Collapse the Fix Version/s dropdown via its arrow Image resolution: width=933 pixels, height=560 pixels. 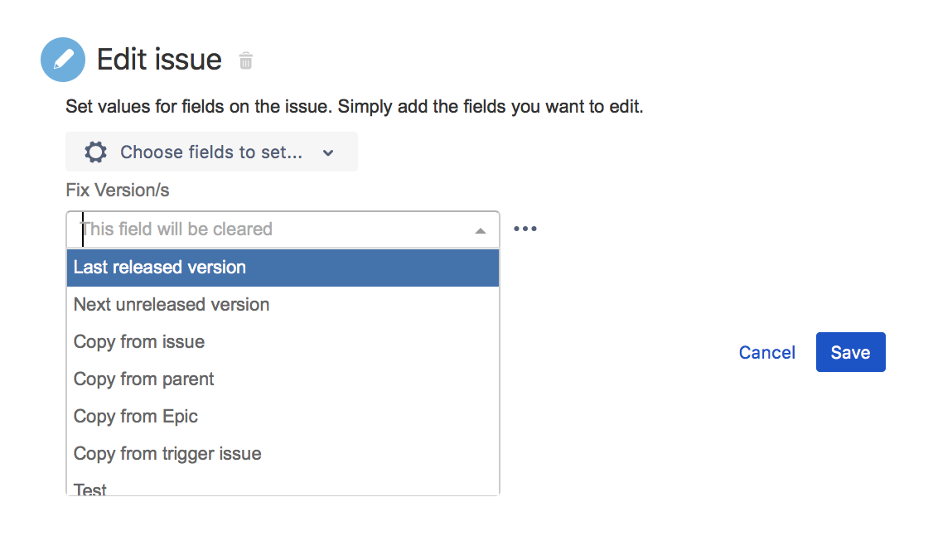click(x=481, y=229)
